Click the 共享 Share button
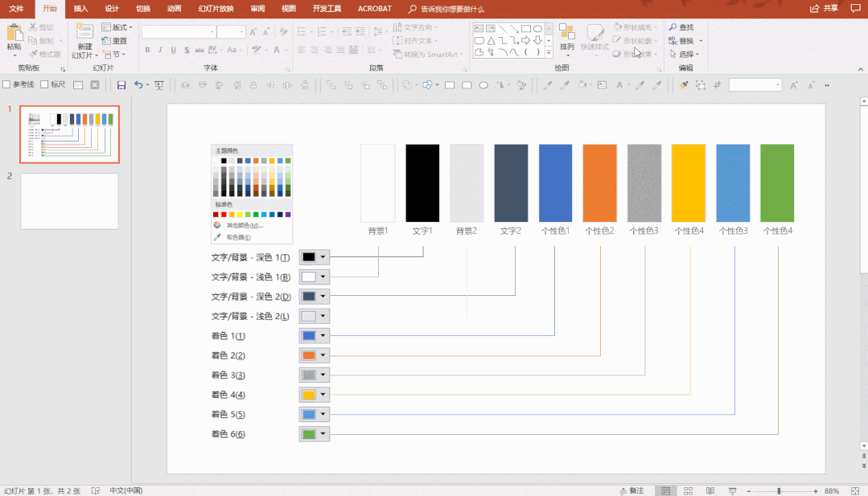 point(825,8)
